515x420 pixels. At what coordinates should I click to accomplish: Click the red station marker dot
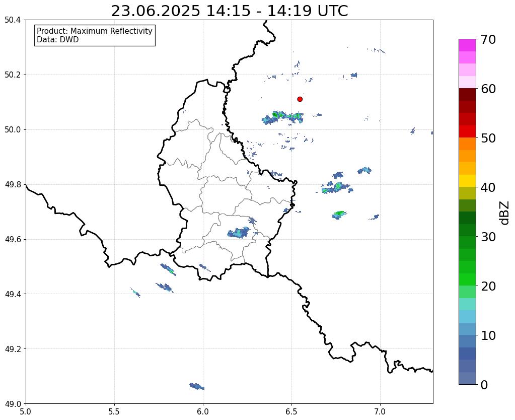(x=300, y=99)
